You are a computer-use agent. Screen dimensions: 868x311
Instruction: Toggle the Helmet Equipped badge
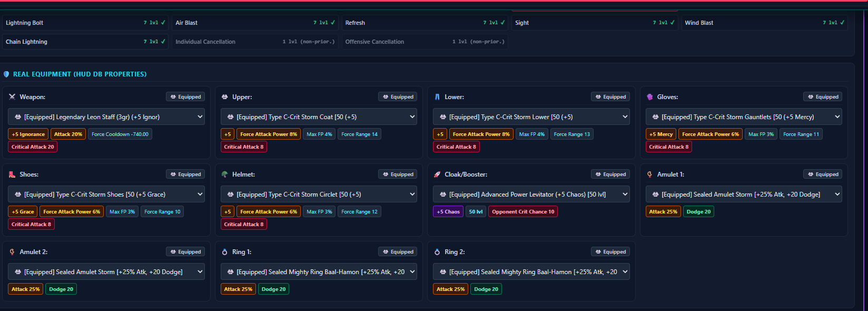click(x=398, y=174)
